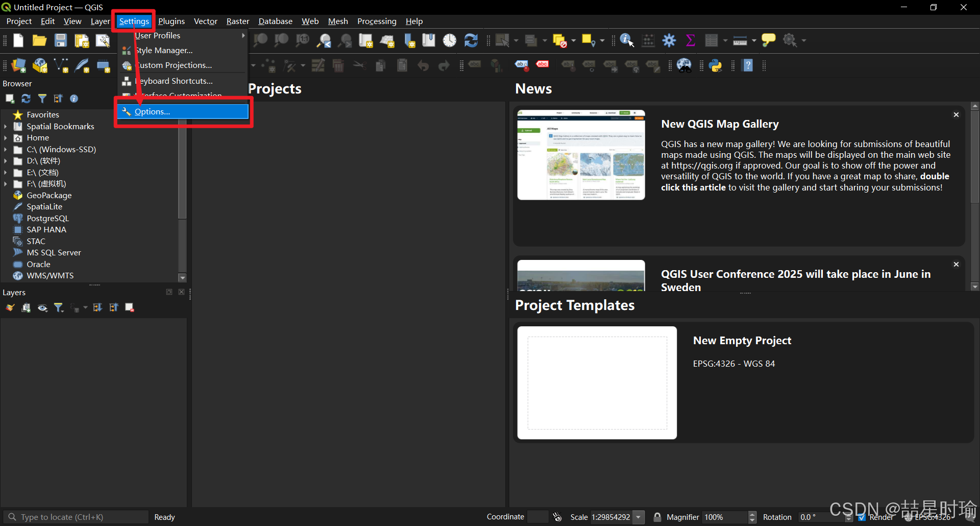Click the EPSG:4326 CRS button in status bar
Screen dimensions: 980x526
[928, 517]
